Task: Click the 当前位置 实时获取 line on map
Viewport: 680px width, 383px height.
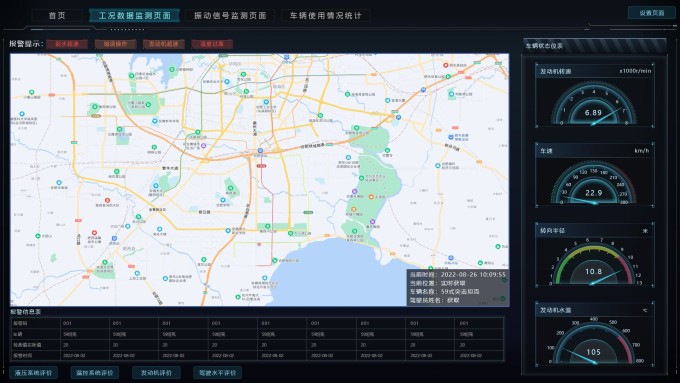Action: [x=438, y=283]
